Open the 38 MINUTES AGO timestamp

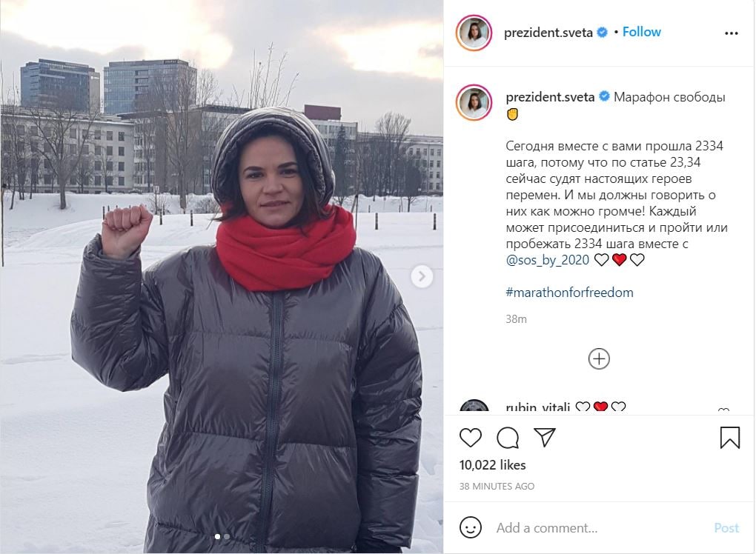pyautogui.click(x=497, y=486)
